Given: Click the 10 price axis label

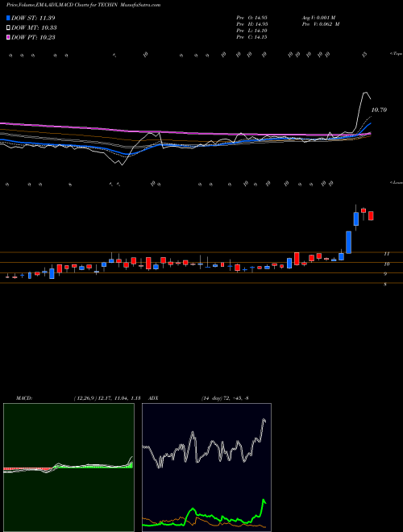Looking at the screenshot, I should coord(386,264).
